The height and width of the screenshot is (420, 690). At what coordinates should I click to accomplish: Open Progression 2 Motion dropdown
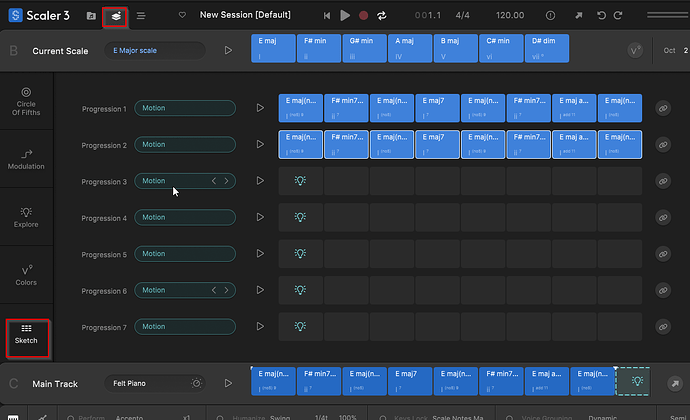pos(185,144)
